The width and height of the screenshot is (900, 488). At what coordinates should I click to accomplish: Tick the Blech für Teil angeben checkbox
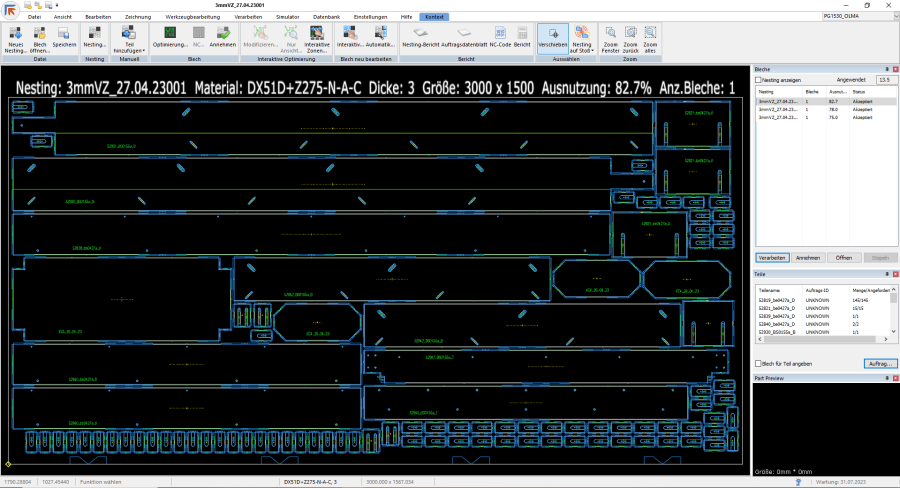tap(758, 364)
